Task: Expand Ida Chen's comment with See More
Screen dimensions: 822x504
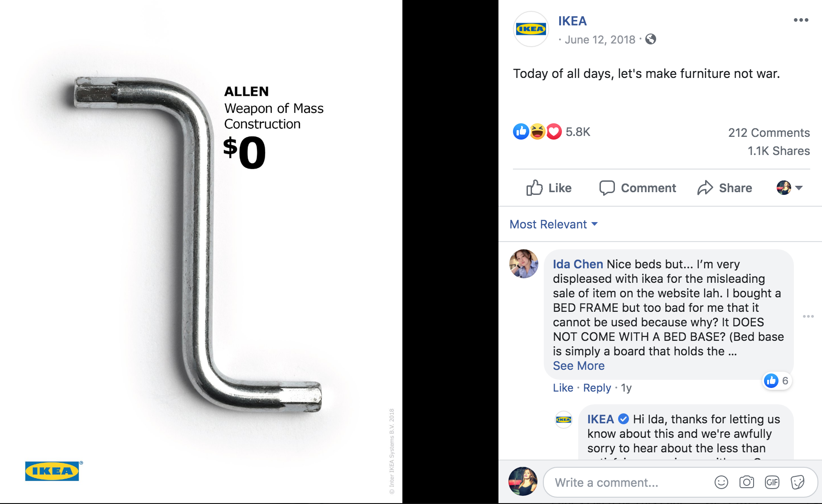Action: (579, 366)
